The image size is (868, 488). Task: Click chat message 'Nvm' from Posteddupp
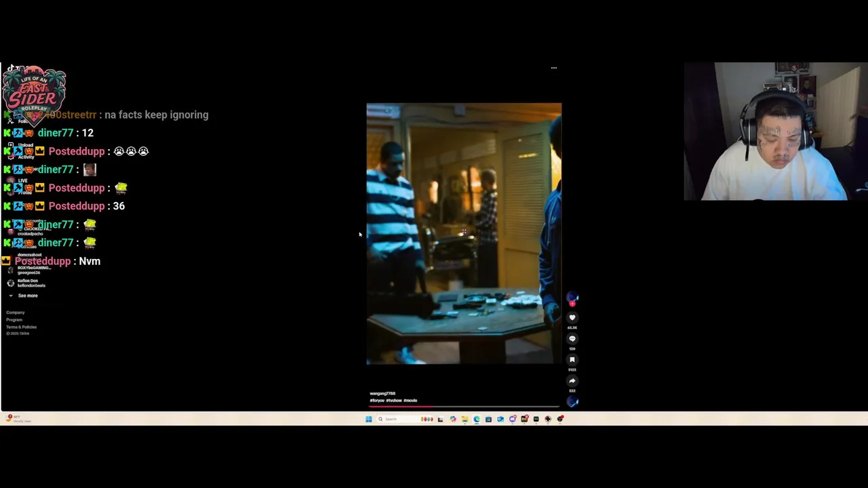tap(90, 261)
